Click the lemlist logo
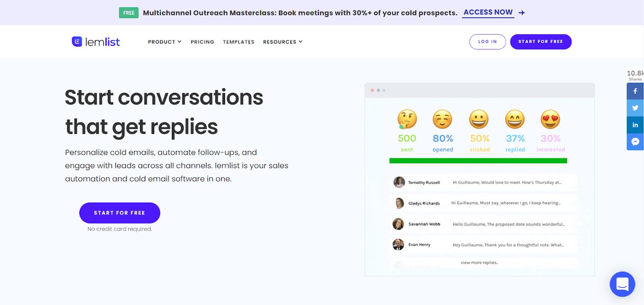The image size is (644, 305). point(96,42)
